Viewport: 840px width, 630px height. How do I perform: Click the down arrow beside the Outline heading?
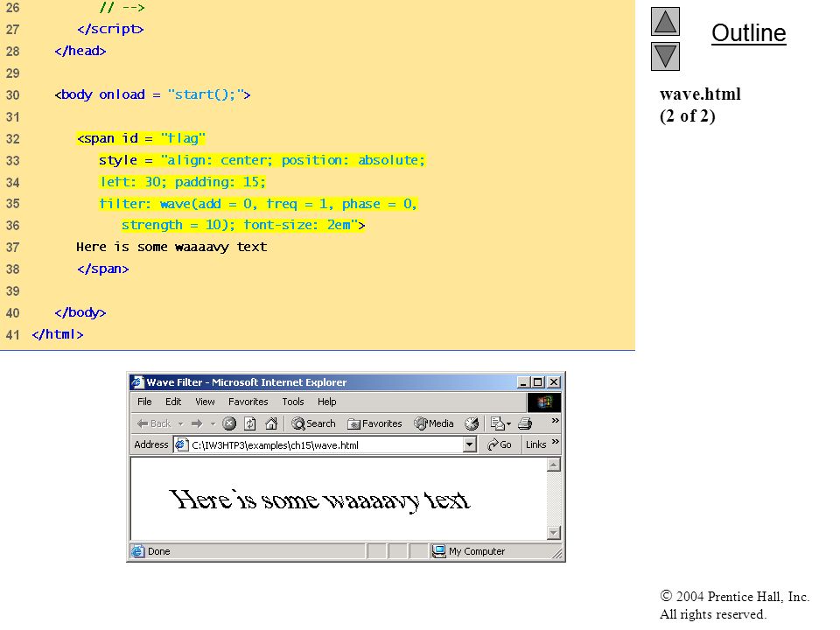[x=665, y=56]
